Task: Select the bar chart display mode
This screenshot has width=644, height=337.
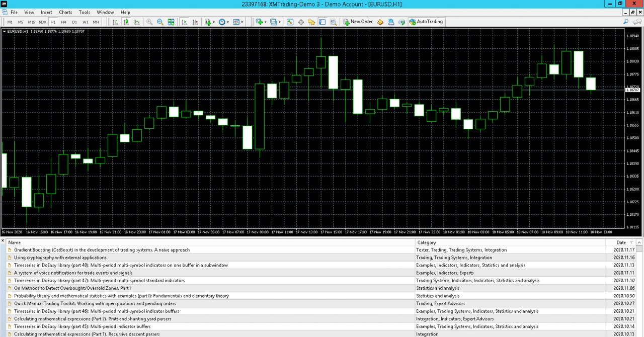Action: (115, 22)
